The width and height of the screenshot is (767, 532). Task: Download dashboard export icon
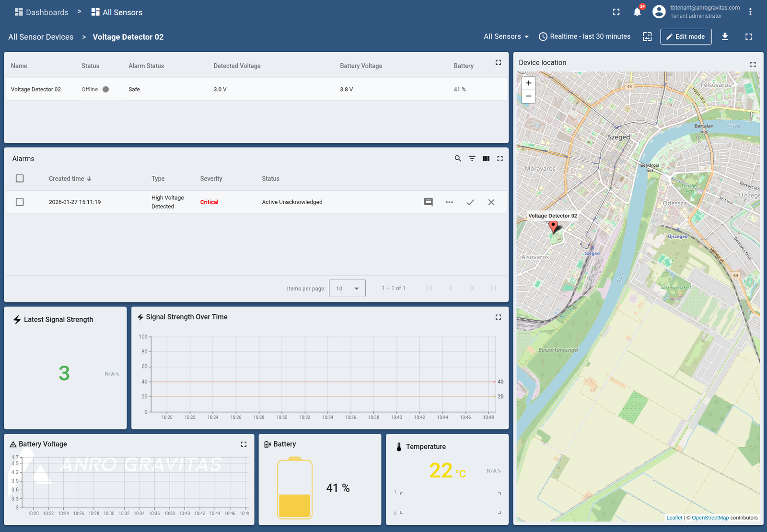coord(725,36)
